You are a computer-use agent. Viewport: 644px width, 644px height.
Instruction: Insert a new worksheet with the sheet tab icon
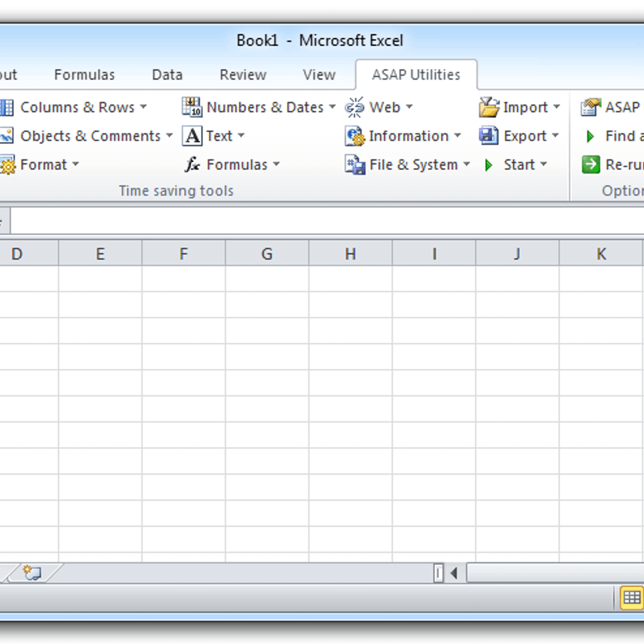[x=32, y=573]
